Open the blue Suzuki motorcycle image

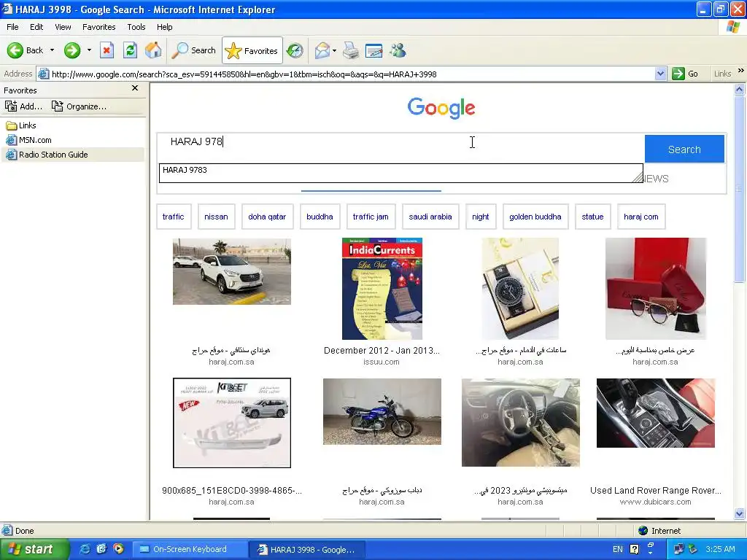(382, 411)
